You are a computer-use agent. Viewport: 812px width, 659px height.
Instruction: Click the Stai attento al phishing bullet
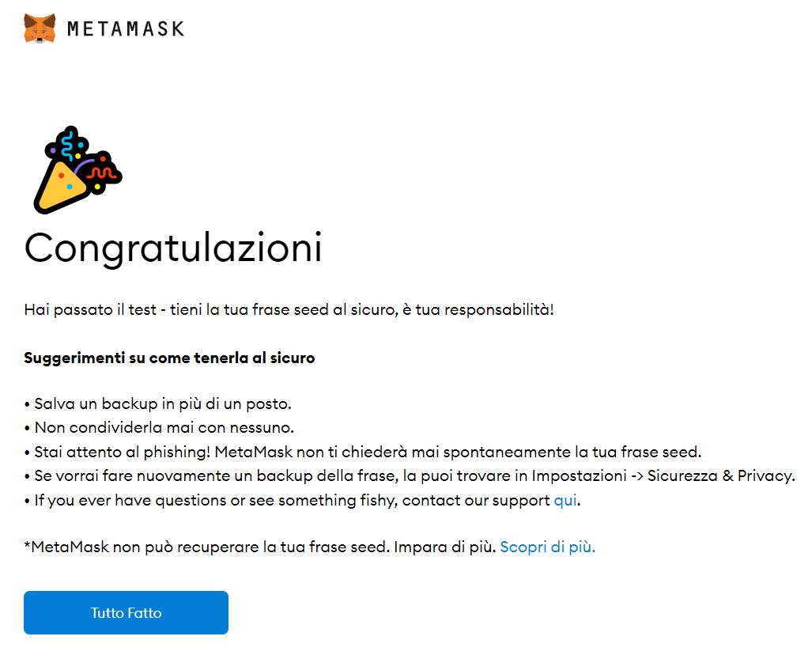coord(363,453)
